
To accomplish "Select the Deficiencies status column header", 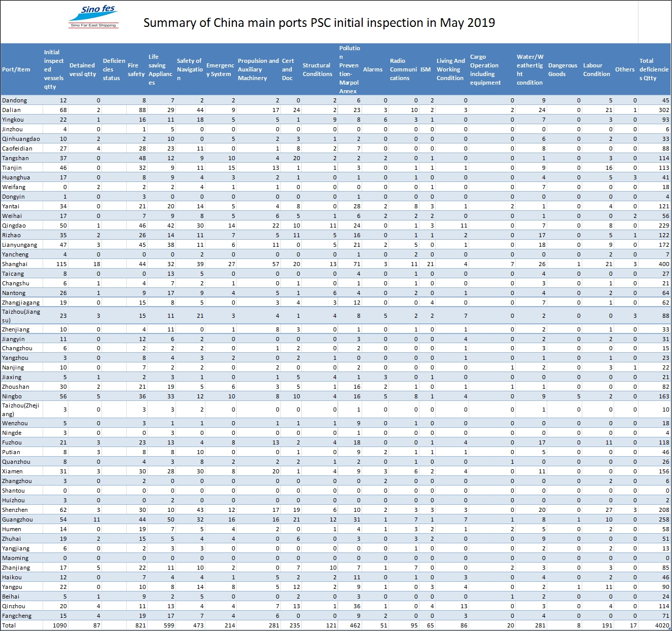I will pos(114,69).
